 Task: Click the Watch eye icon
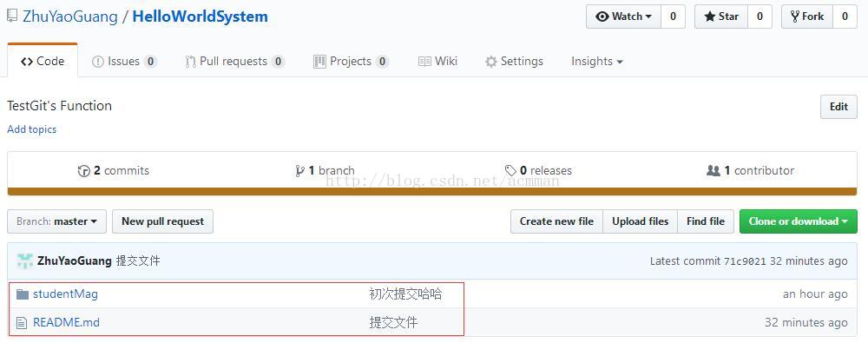click(602, 16)
